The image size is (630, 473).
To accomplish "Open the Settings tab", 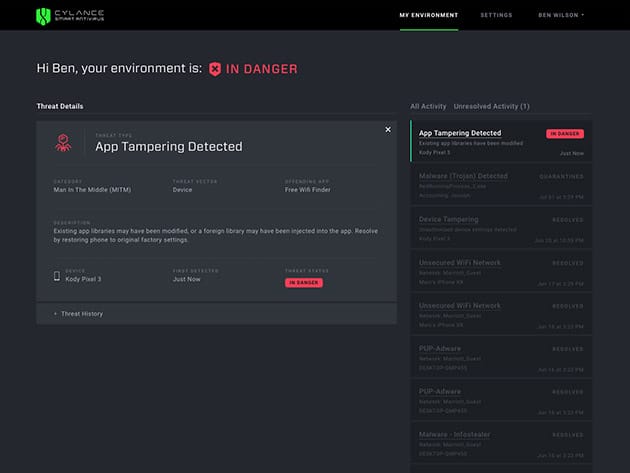I will (496, 15).
